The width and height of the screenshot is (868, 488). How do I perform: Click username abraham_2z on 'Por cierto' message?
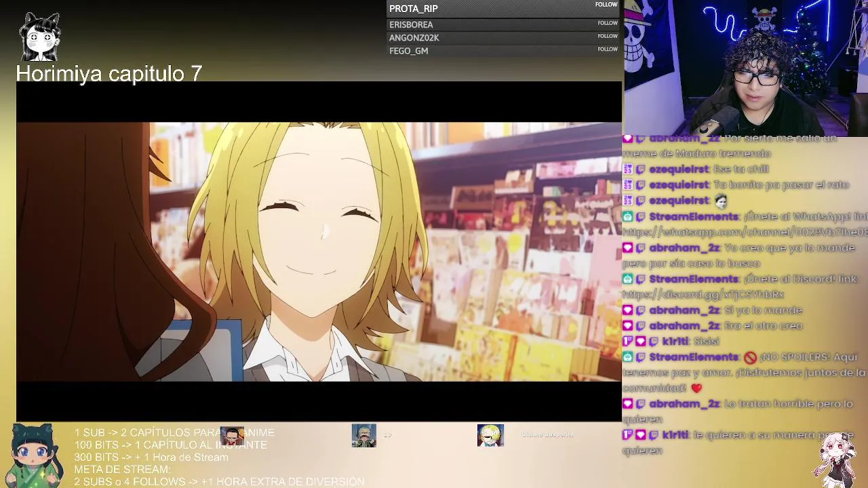tap(684, 138)
